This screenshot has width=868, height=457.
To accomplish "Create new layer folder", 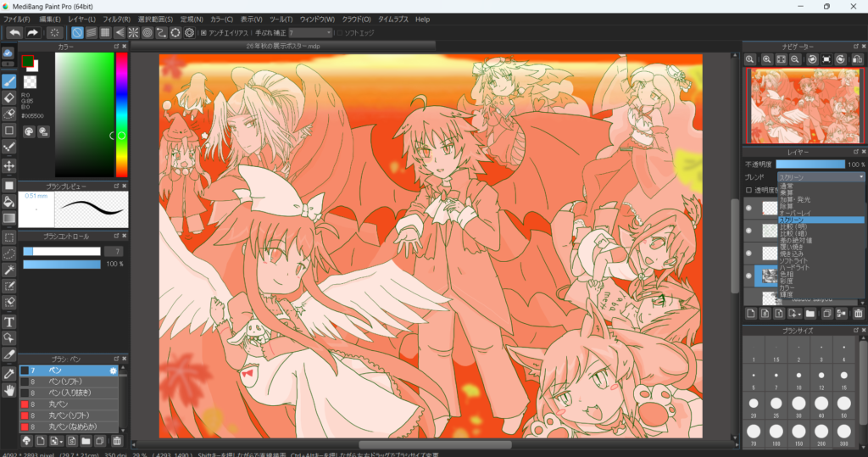I will coord(810,314).
